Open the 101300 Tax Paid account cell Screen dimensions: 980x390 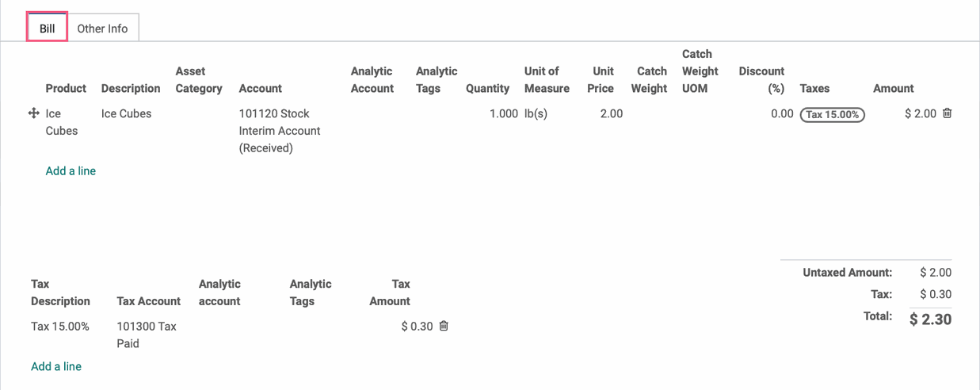[x=147, y=335]
